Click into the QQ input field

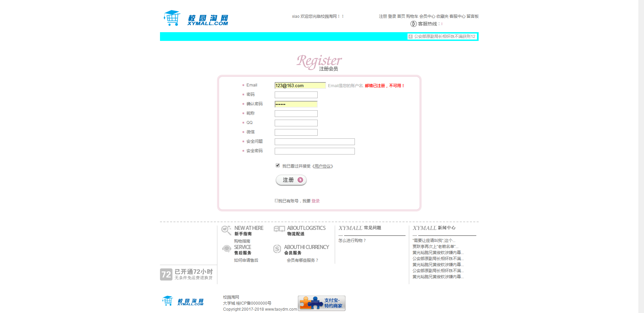[296, 123]
